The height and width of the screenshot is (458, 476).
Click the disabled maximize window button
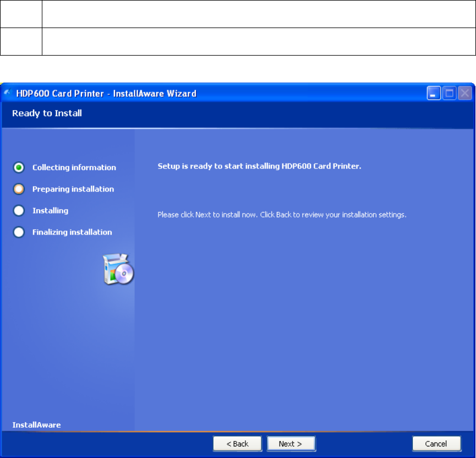[449, 93]
